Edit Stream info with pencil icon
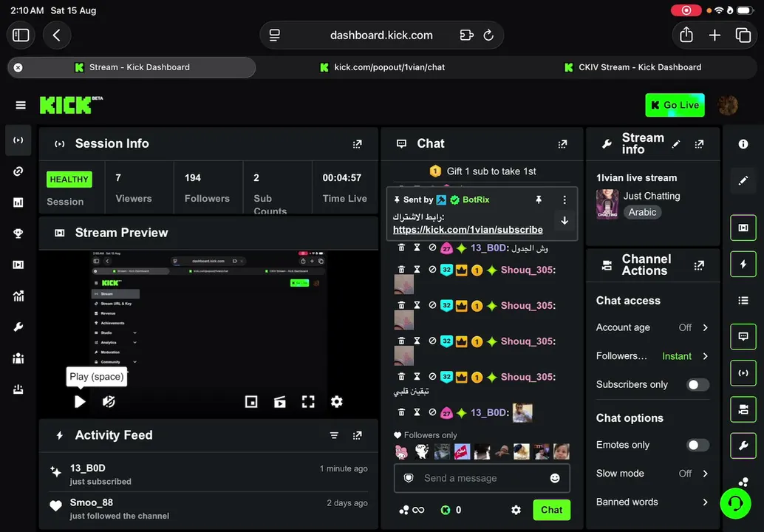This screenshot has width=764, height=532. click(x=676, y=144)
